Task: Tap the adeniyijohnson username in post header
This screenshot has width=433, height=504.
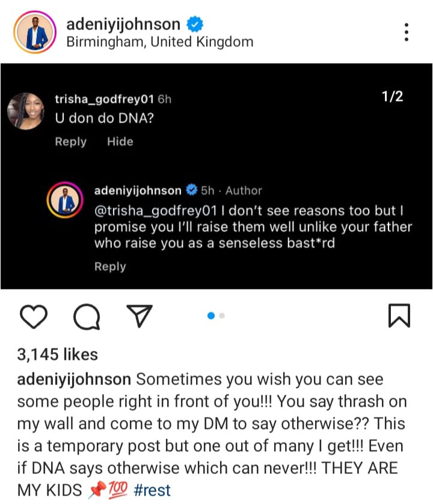Action: (x=123, y=25)
